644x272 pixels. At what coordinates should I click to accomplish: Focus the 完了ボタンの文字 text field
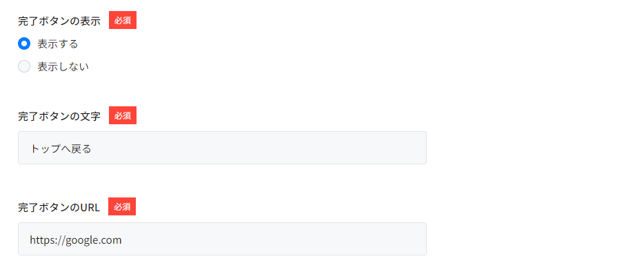tap(222, 148)
